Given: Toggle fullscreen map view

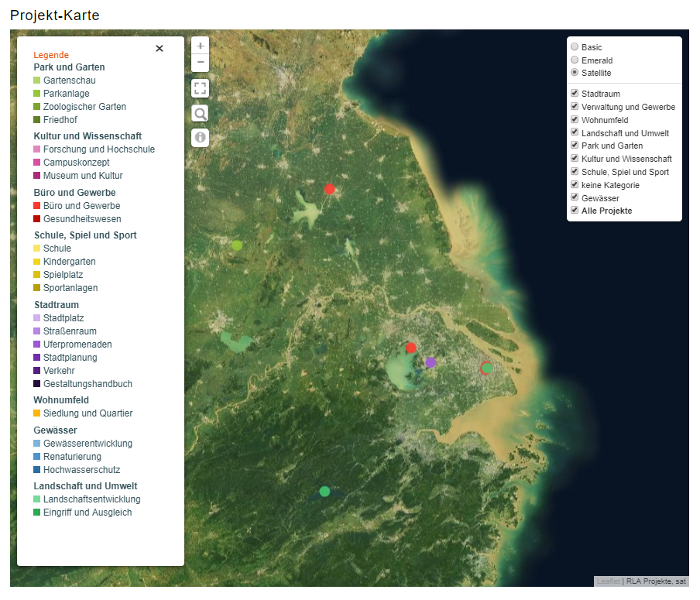Looking at the screenshot, I should [201, 88].
